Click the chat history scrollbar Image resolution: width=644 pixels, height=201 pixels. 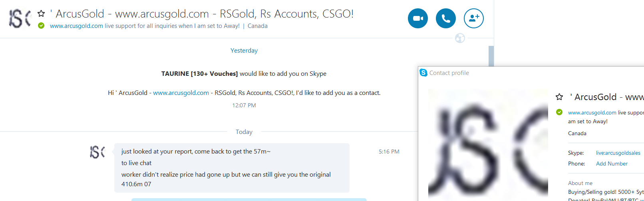coord(491,55)
